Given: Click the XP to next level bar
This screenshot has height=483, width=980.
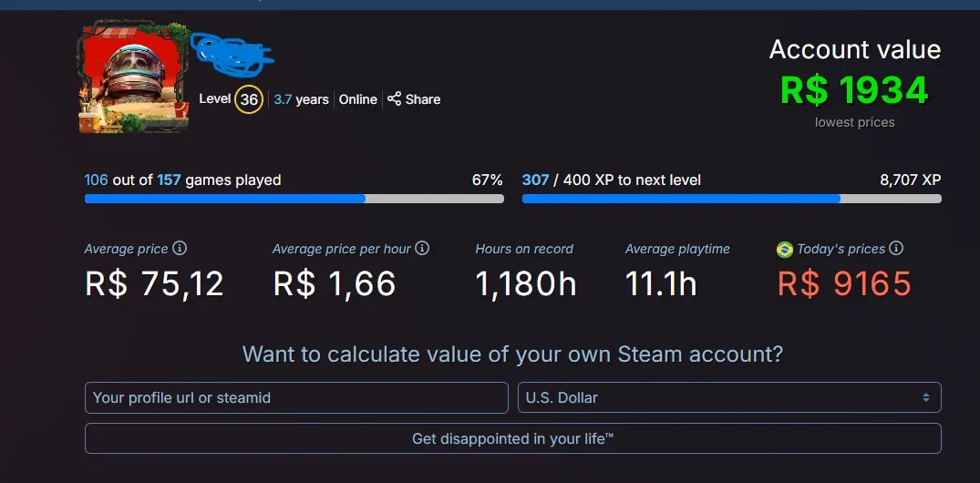Looking at the screenshot, I should 732,199.
